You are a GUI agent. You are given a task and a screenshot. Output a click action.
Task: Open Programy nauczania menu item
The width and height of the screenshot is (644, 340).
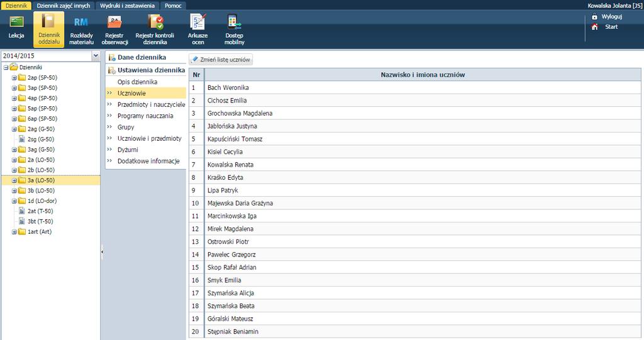click(146, 116)
